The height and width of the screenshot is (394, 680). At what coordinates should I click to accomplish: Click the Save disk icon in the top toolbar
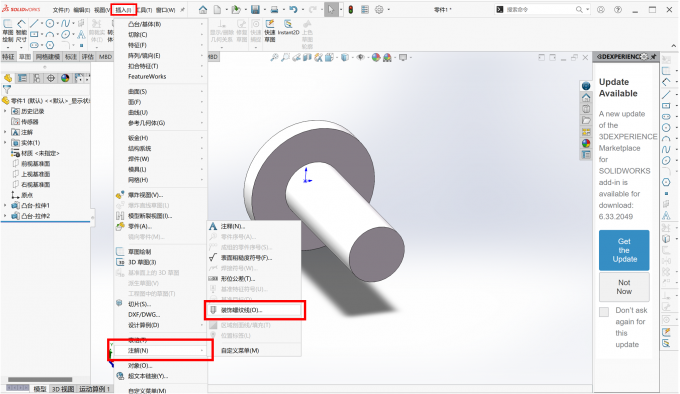pos(255,9)
